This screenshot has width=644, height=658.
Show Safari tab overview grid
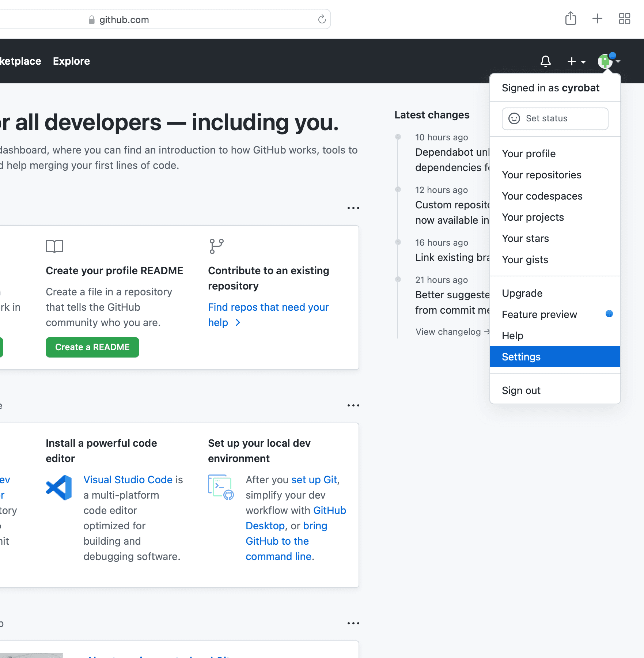[625, 19]
